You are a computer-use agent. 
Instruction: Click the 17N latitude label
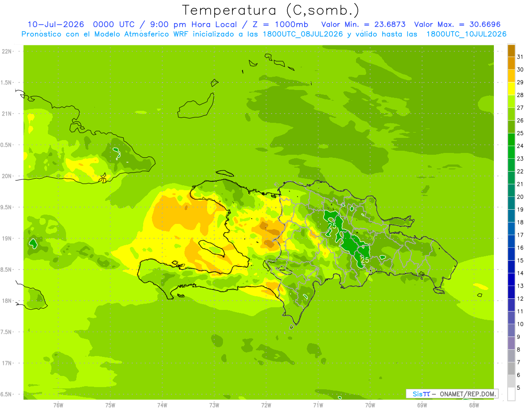tap(7, 364)
